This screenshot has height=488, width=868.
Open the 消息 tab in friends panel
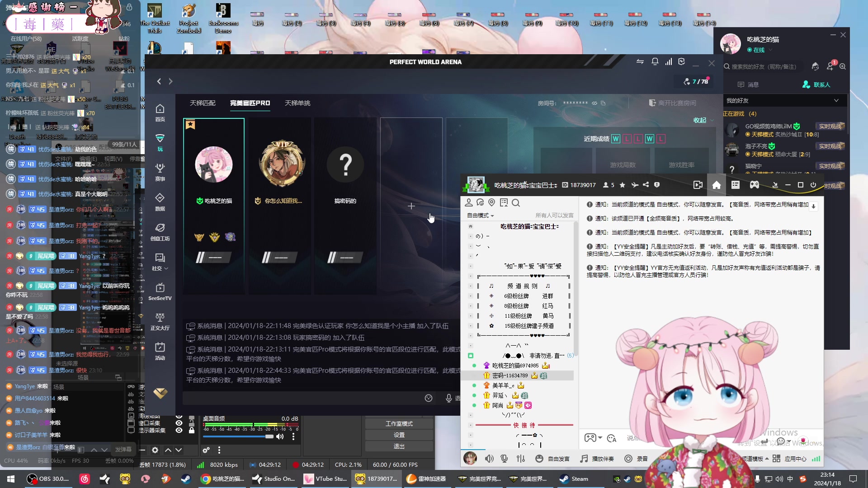748,84
